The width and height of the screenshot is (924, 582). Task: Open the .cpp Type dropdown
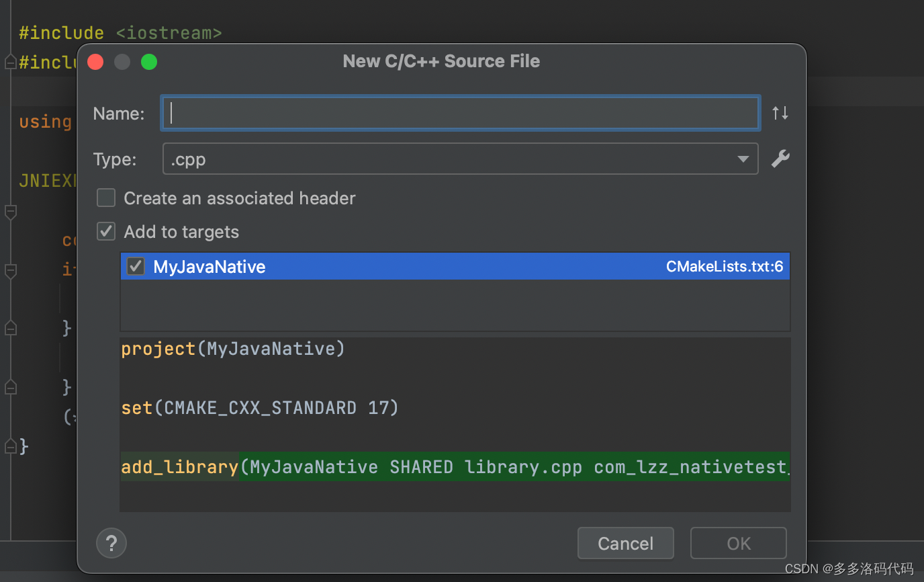(461, 159)
